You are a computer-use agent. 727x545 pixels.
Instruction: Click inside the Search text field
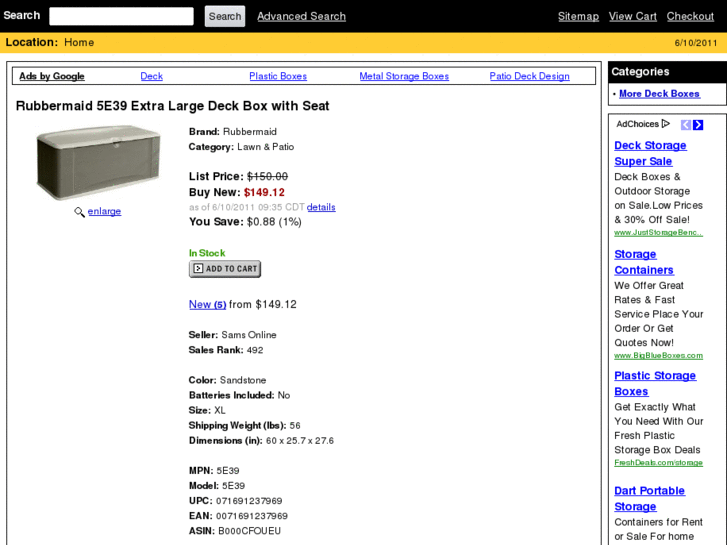coord(121,16)
